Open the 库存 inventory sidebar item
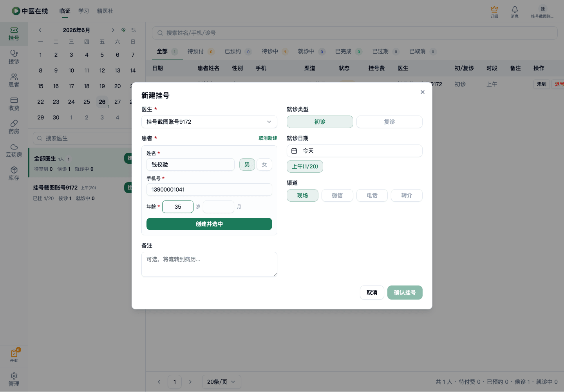Viewport: 564px width, 392px height. pos(14,173)
